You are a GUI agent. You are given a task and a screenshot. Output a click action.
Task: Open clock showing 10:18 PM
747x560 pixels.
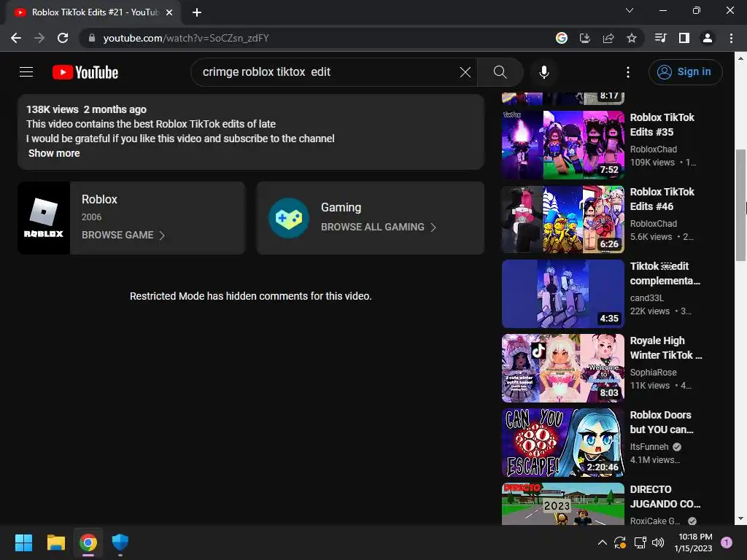[x=694, y=542]
